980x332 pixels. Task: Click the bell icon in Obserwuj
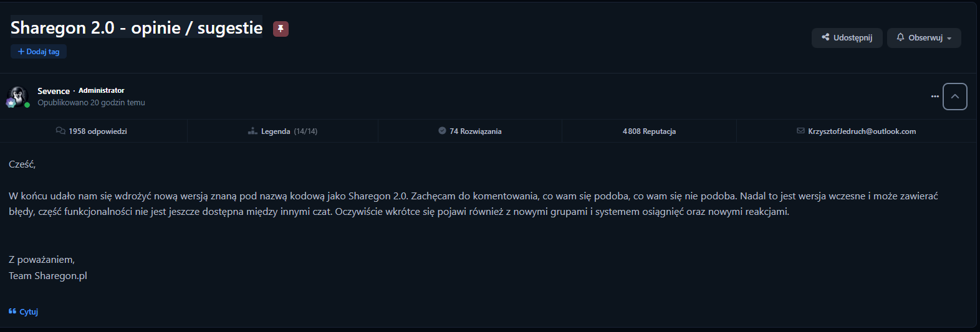coord(900,37)
